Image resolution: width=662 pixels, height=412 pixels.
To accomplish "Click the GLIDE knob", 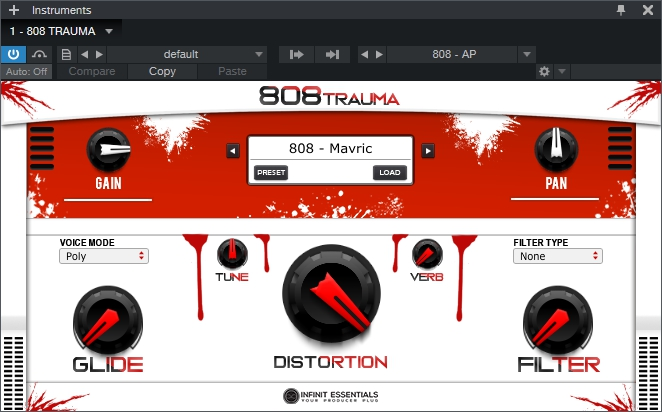I will tap(108, 321).
